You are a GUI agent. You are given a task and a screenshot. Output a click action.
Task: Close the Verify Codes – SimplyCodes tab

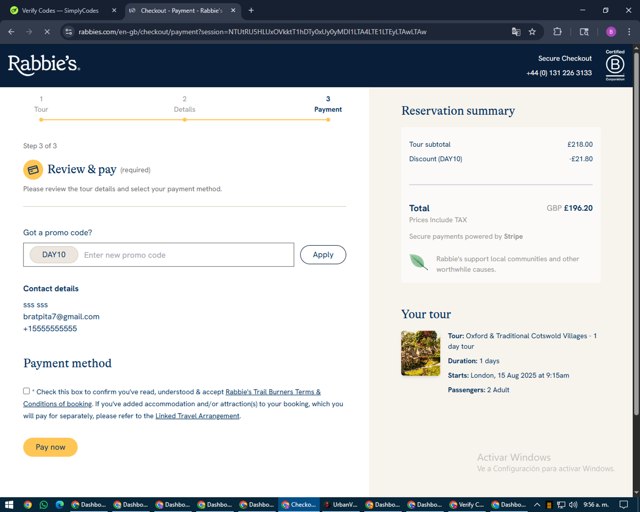[x=114, y=10]
